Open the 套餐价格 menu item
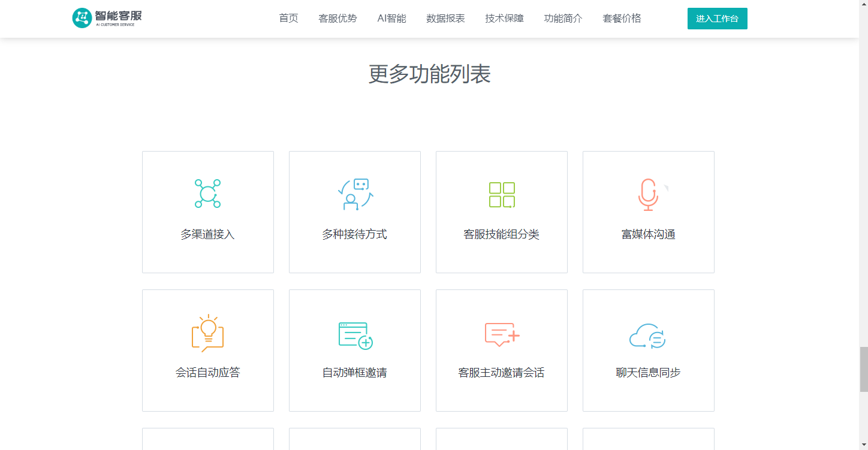 622,19
